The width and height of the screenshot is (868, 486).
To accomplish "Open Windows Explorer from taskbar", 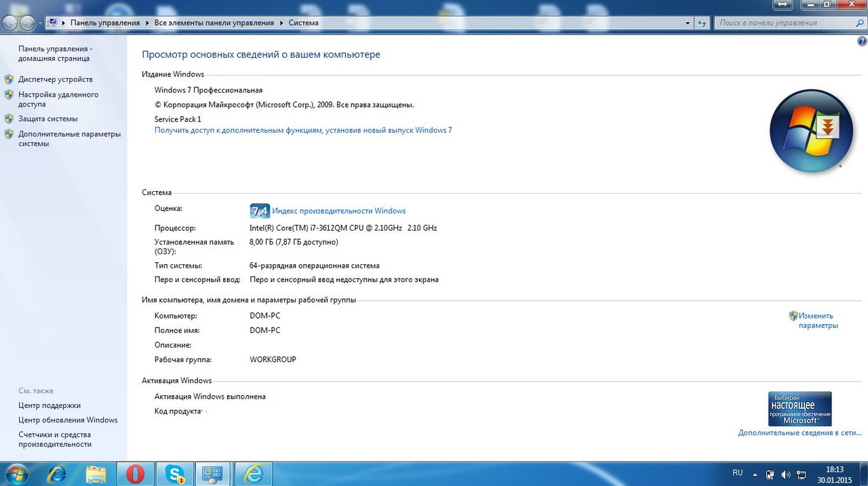I will (x=96, y=474).
